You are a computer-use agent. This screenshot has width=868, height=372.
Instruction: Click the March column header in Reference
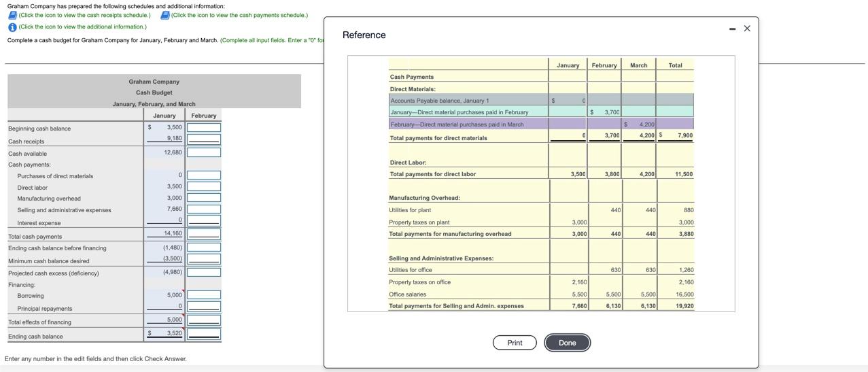point(638,65)
